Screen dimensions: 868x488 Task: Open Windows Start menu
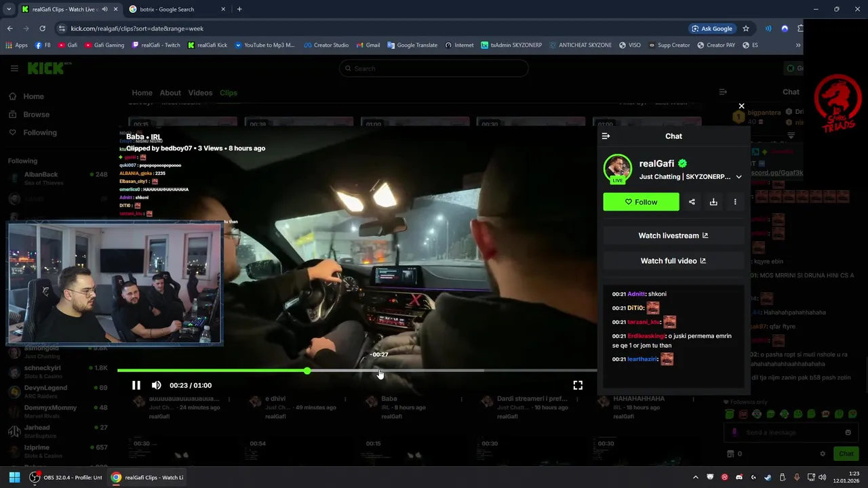pyautogui.click(x=14, y=477)
